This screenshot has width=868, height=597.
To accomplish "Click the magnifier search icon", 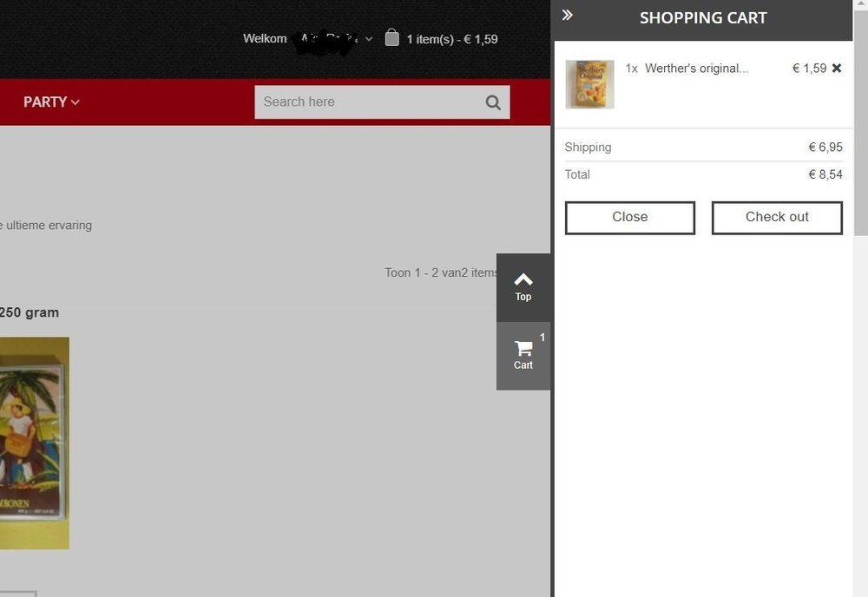I will [493, 102].
